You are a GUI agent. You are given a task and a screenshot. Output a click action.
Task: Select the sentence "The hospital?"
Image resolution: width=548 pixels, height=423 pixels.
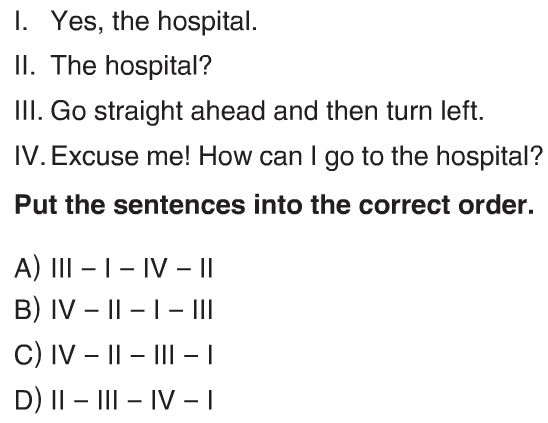[131, 66]
